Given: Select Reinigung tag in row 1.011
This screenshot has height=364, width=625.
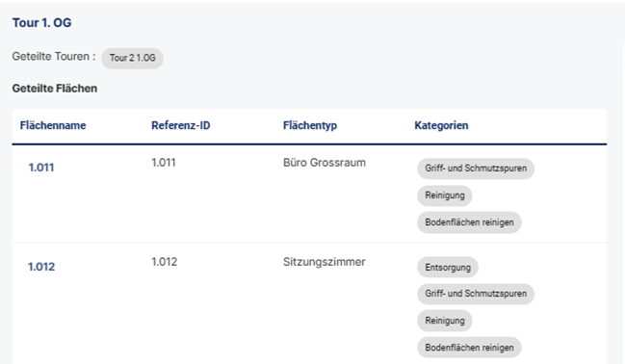Looking at the screenshot, I should point(445,195).
